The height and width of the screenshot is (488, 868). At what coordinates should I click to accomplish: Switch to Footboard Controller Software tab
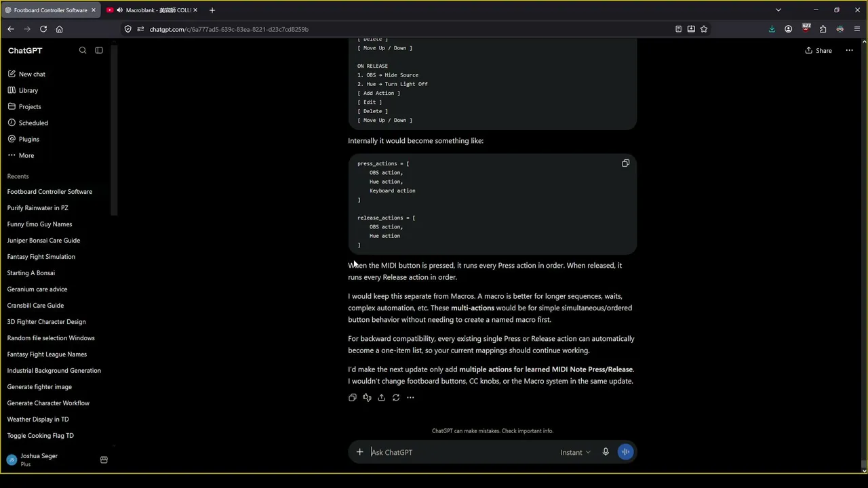[50, 10]
